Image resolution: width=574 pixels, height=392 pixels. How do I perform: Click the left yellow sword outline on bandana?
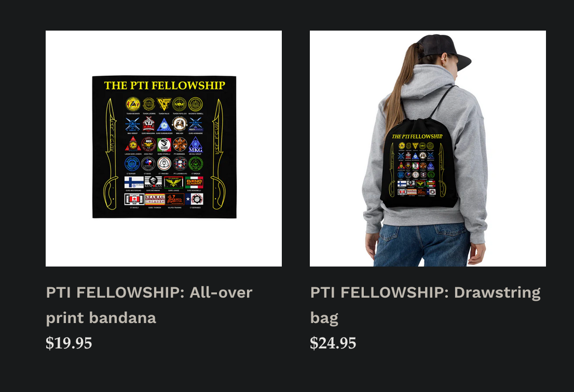(x=110, y=154)
